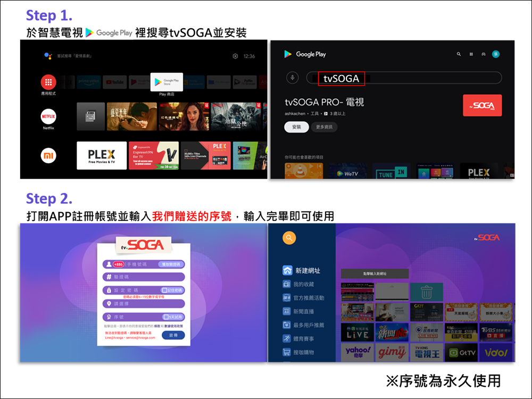Click the 安裝 install button
The width and height of the screenshot is (532, 399).
click(x=296, y=128)
